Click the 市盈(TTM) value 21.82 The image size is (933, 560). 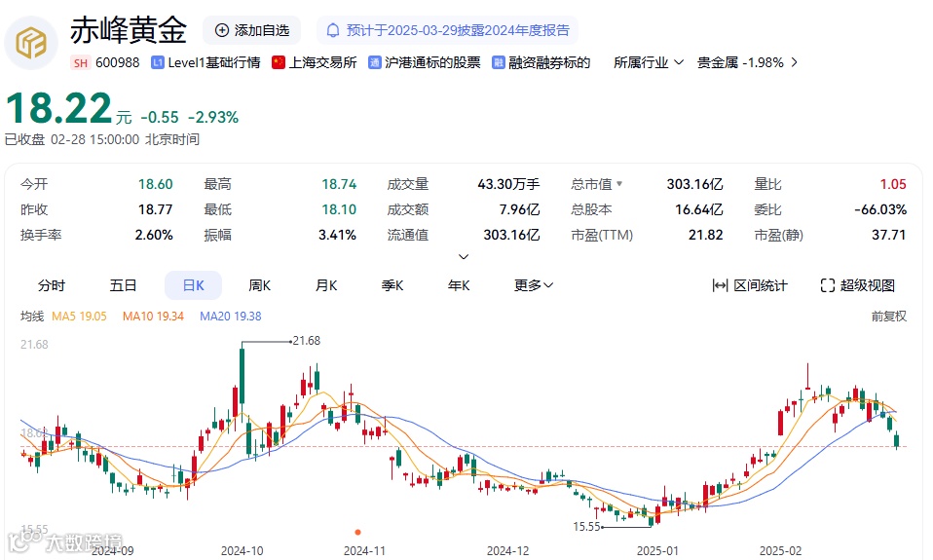tap(706, 235)
